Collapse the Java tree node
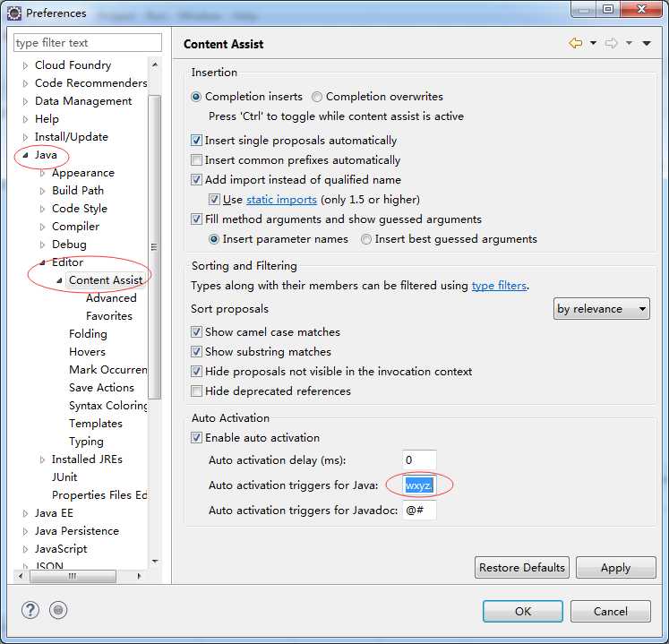Image resolution: width=669 pixels, height=644 pixels. point(25,155)
